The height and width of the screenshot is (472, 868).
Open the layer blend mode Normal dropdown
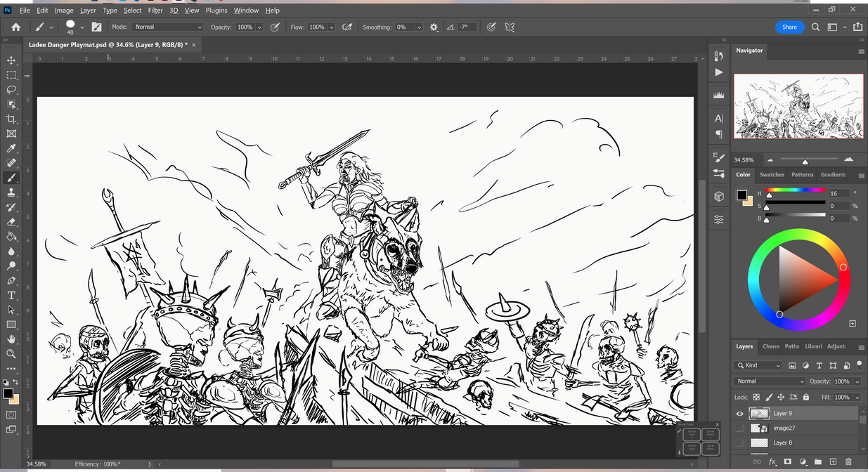point(769,381)
